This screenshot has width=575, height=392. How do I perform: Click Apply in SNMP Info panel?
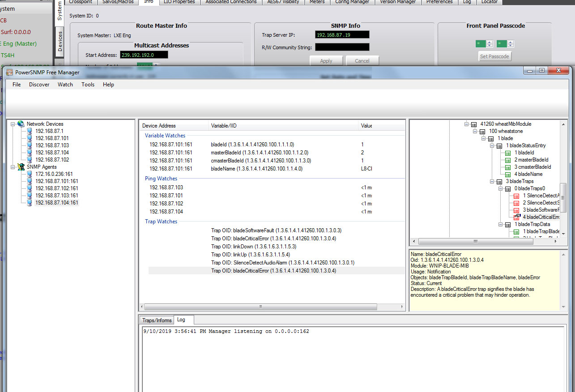(x=326, y=61)
